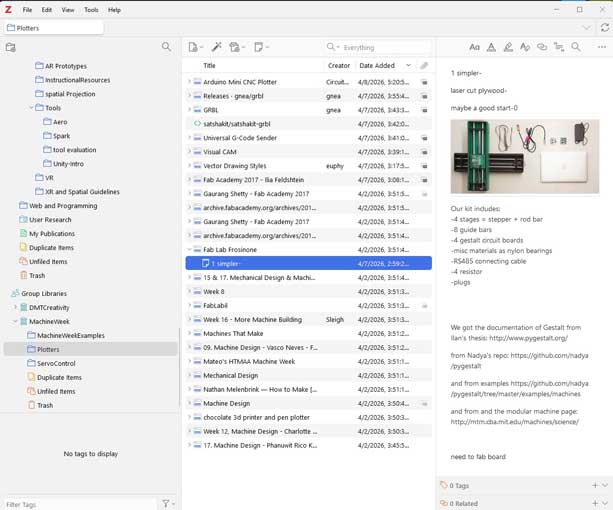Click the Filter Tags input field
The width and height of the screenshot is (613, 510).
pyautogui.click(x=80, y=504)
